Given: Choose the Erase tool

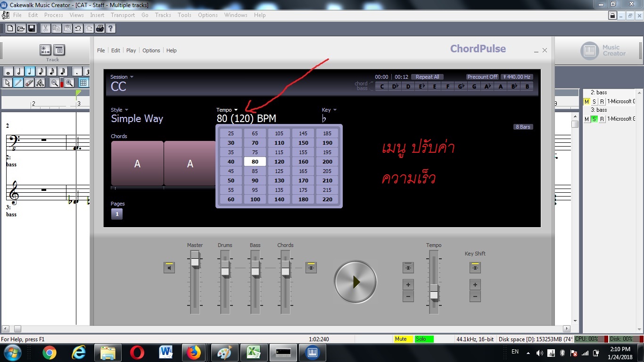Looking at the screenshot, I should tap(29, 83).
